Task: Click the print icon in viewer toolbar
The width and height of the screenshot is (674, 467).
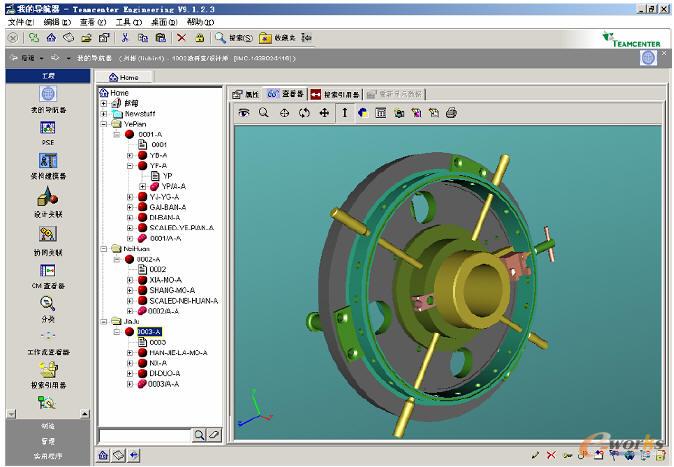Action: click(451, 114)
